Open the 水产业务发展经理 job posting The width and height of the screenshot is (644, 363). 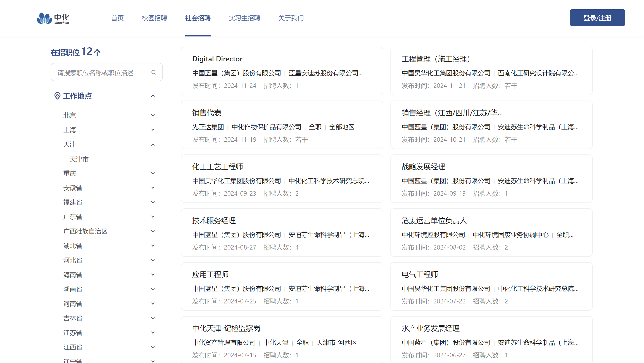(x=492, y=340)
